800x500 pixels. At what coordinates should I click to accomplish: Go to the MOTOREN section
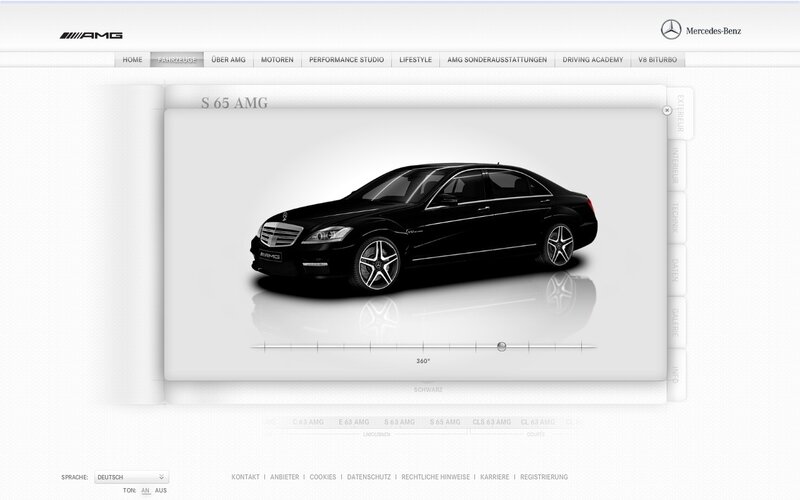click(277, 60)
